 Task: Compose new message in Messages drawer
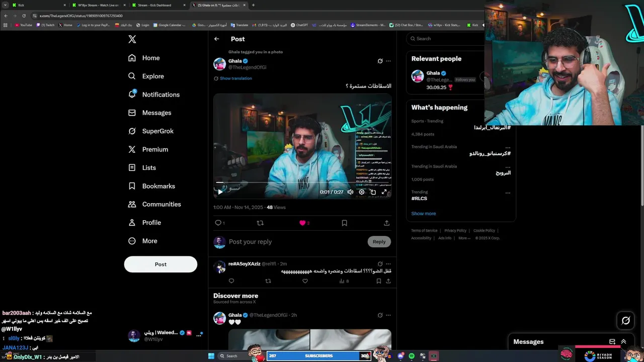point(612,342)
